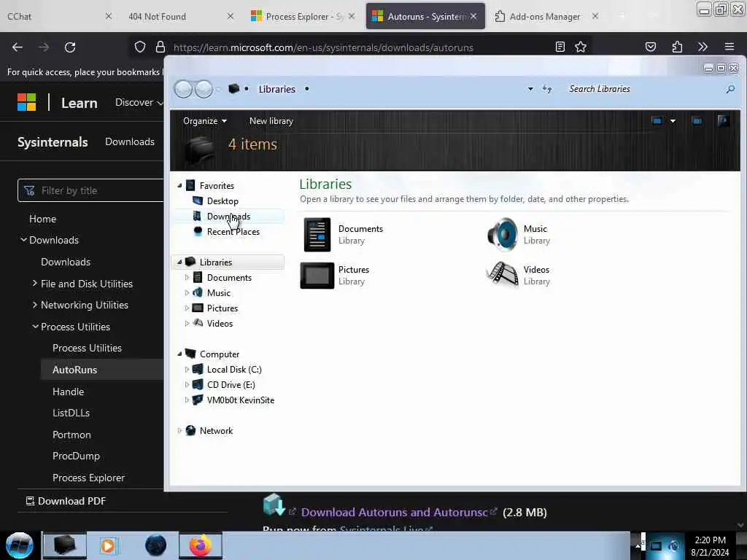
Task: Open the Videos library film icon
Action: [502, 275]
